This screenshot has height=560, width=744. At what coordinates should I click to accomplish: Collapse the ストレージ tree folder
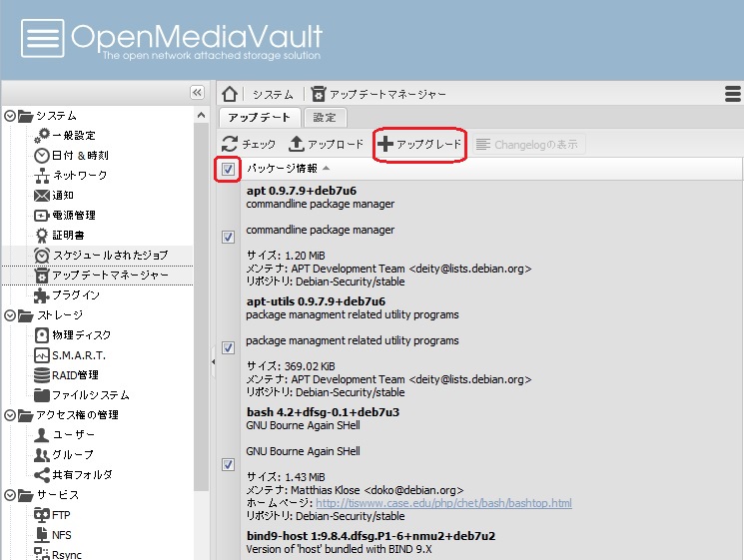coord(10,315)
